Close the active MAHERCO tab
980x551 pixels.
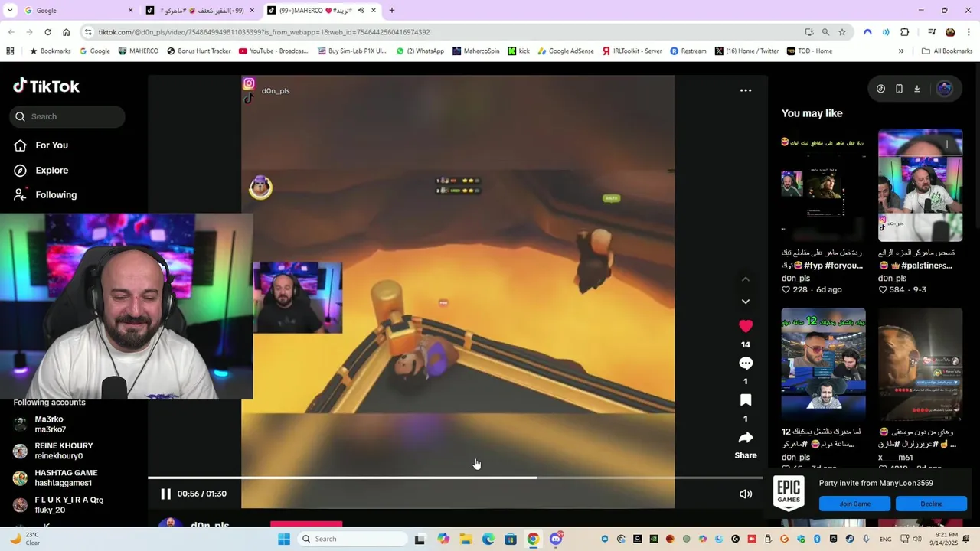(x=374, y=11)
